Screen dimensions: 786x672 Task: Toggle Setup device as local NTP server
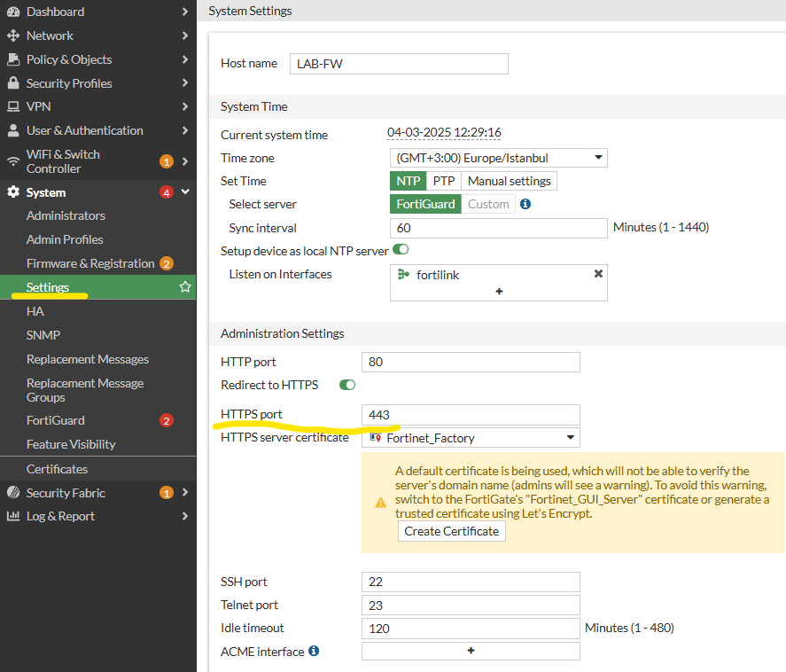click(x=401, y=249)
